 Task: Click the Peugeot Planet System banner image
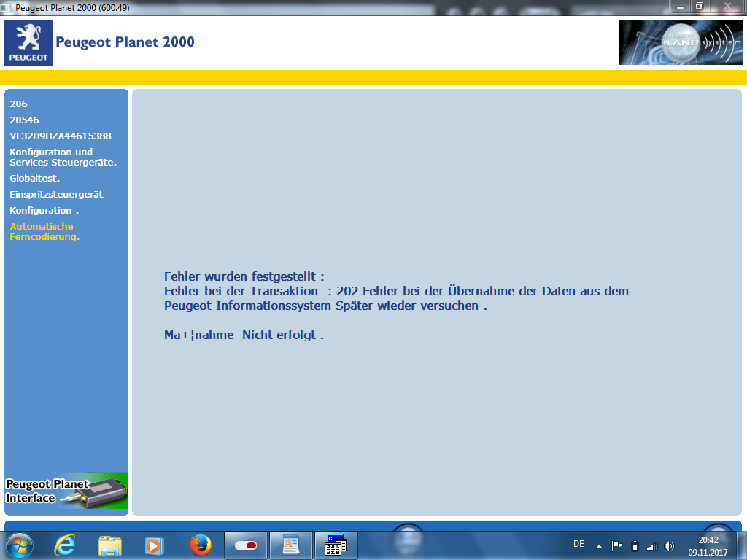click(681, 43)
